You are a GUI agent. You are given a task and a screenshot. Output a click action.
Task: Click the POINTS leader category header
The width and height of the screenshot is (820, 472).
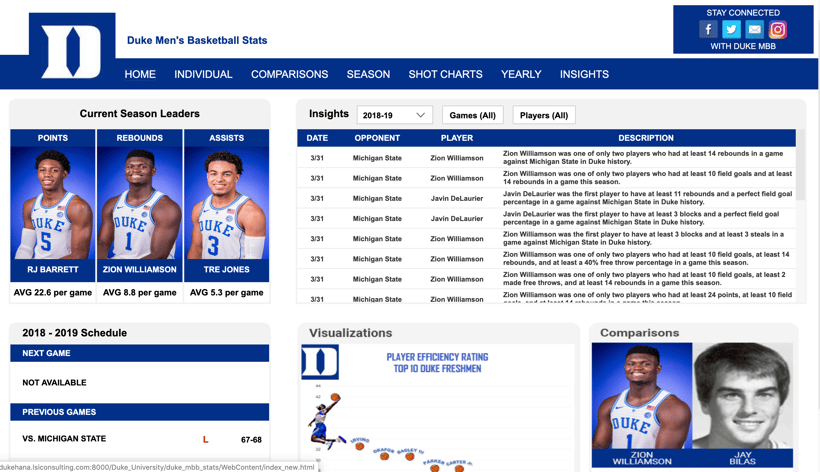53,138
